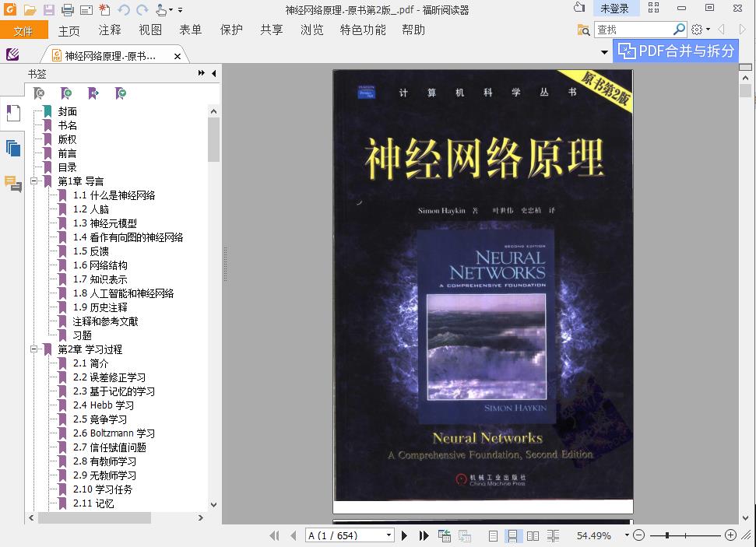This screenshot has width=756, height=547.
Task: Collapse the 第1章 导言 bookmark node
Action: (x=33, y=181)
